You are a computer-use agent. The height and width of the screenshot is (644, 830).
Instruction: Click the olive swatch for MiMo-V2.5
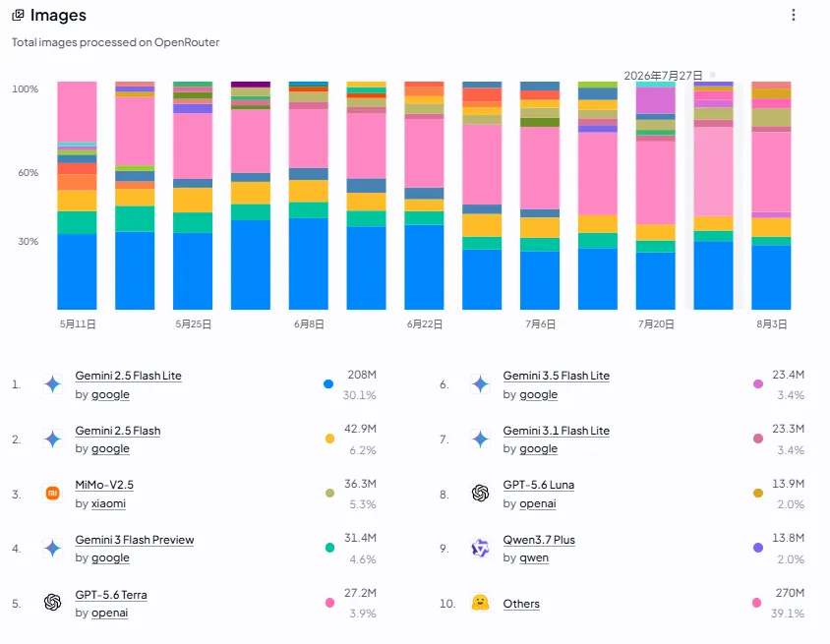point(329,494)
